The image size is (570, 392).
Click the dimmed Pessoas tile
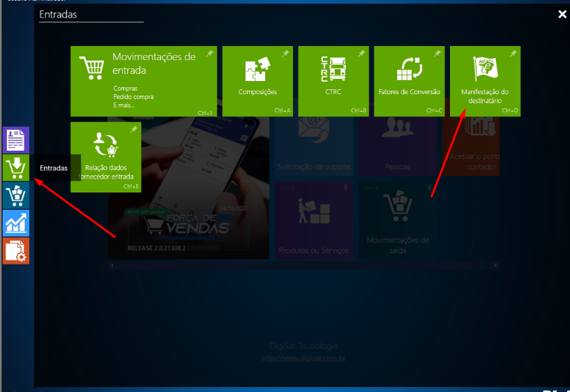pos(398,146)
